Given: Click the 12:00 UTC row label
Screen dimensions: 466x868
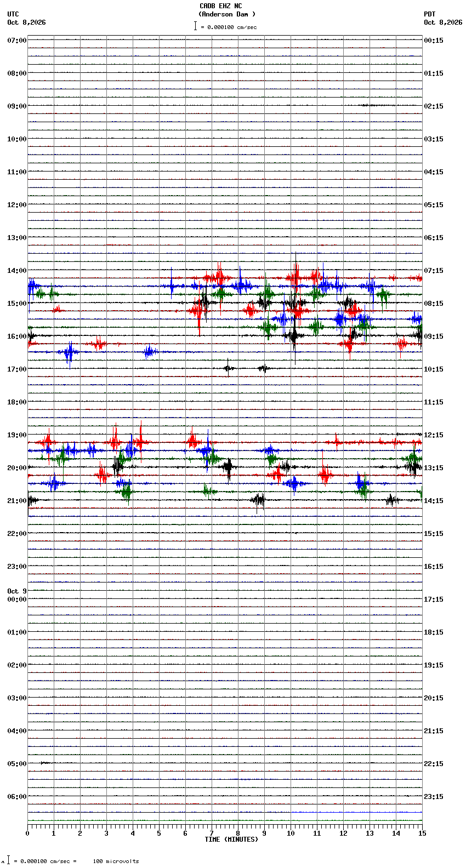Looking at the screenshot, I should (17, 205).
